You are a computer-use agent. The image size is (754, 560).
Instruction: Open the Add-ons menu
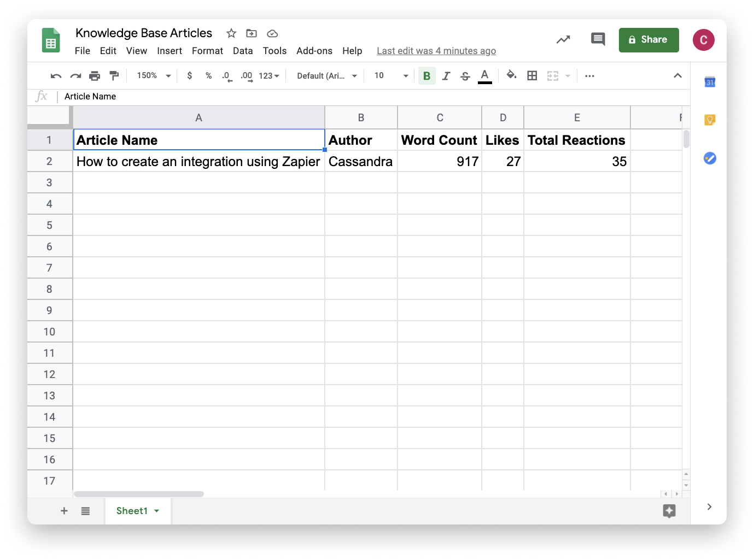pos(314,51)
